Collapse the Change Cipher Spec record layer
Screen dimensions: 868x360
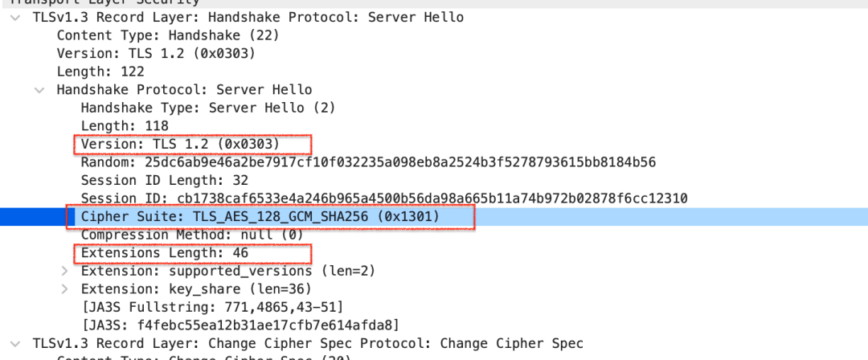[16, 343]
